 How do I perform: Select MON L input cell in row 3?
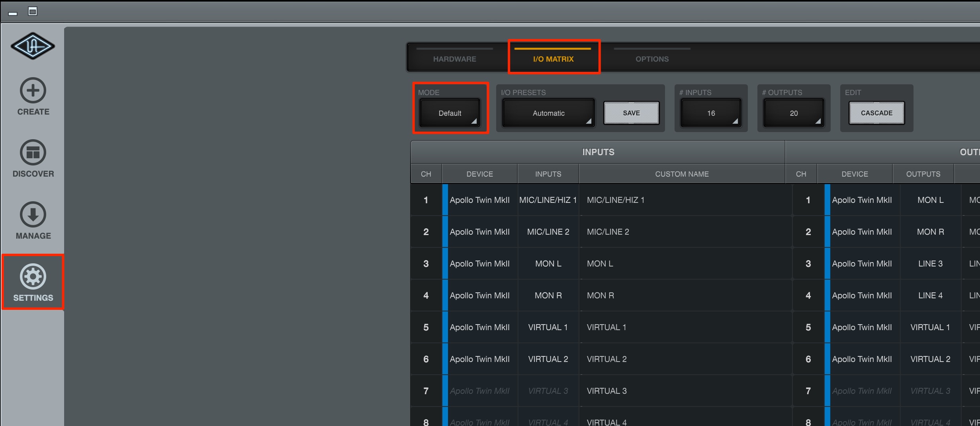point(548,263)
